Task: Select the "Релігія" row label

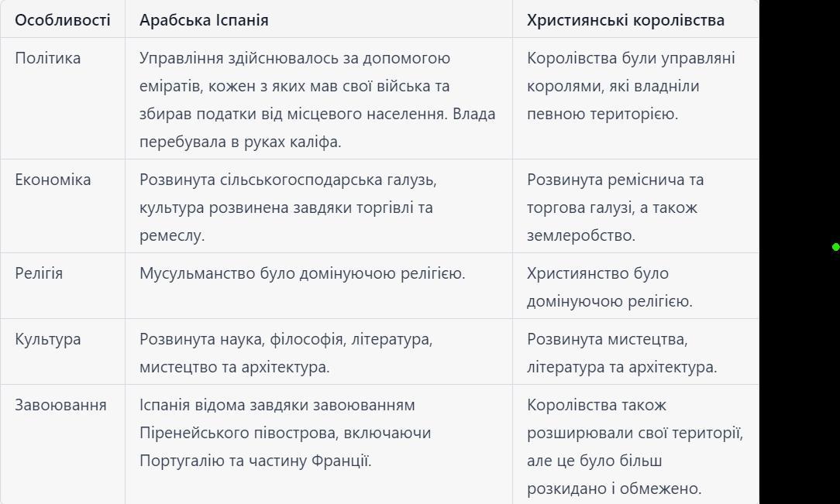Action: 39,273
